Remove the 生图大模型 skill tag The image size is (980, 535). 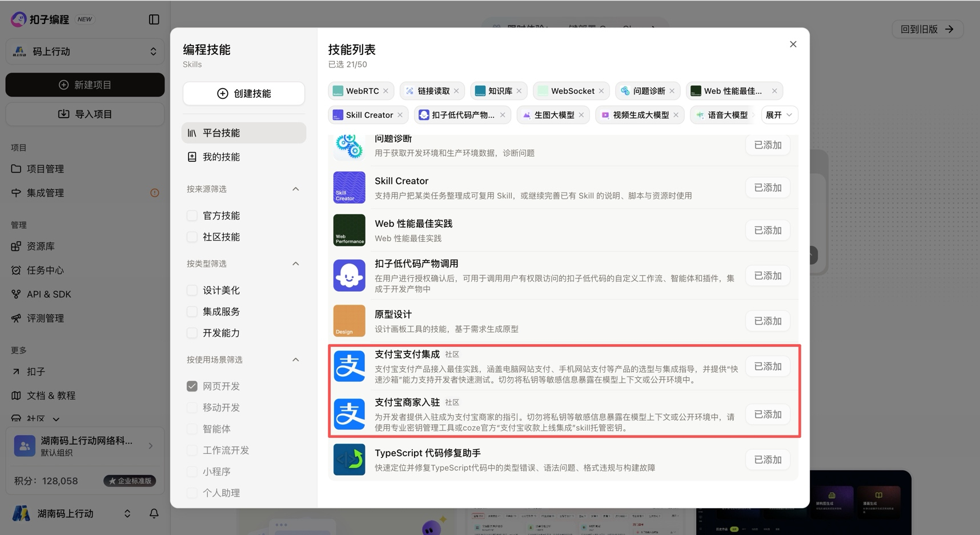[x=581, y=115]
